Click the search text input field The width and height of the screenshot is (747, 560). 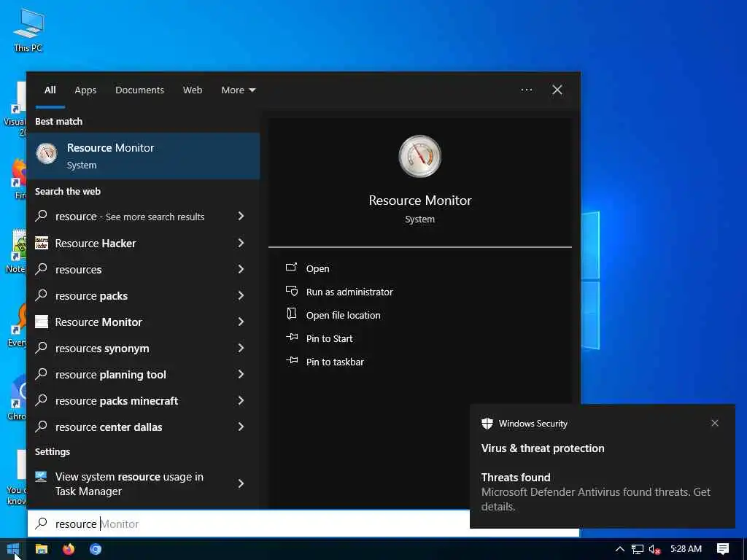[303, 524]
